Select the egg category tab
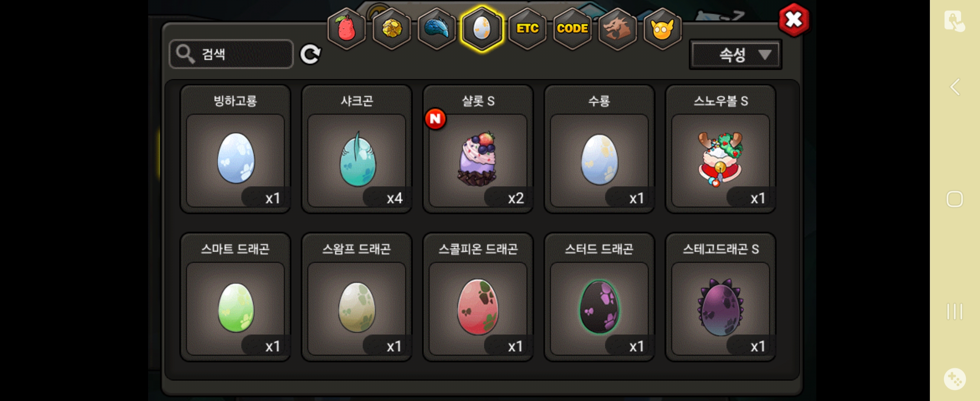Screen dimensions: 980x401 [x=481, y=29]
